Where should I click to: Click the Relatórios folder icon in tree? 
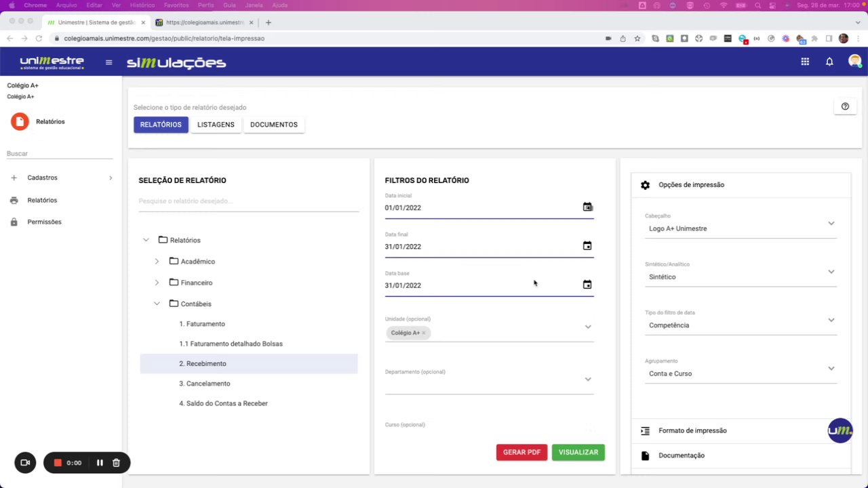click(x=163, y=240)
